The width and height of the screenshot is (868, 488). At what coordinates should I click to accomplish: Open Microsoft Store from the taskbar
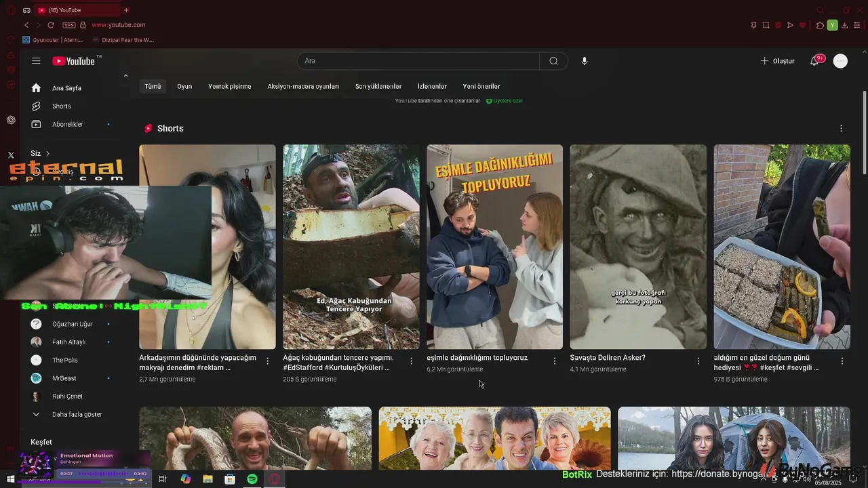click(230, 479)
